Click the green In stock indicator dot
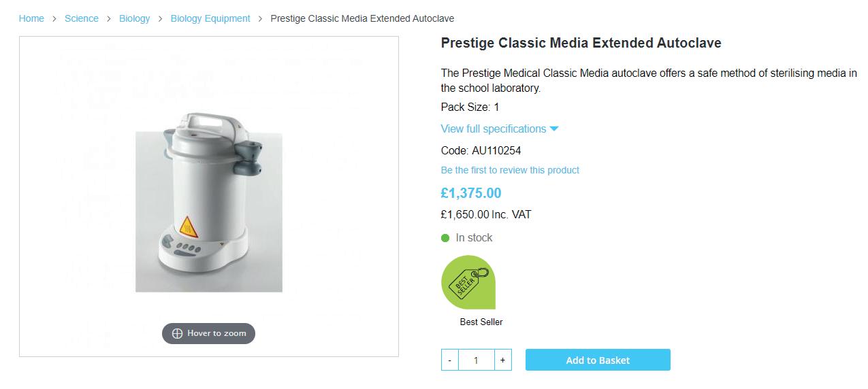This screenshot has width=868, height=389. pyautogui.click(x=445, y=238)
